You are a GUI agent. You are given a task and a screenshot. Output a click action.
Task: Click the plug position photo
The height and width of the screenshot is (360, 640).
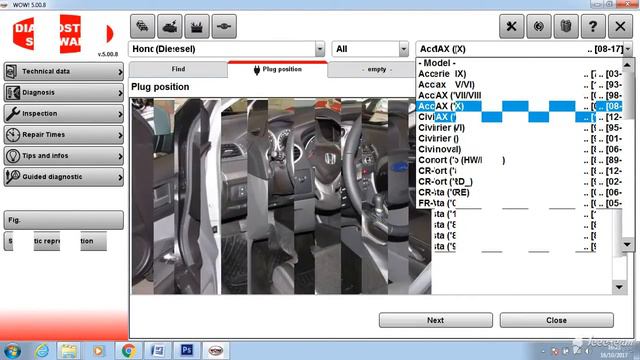(x=281, y=196)
